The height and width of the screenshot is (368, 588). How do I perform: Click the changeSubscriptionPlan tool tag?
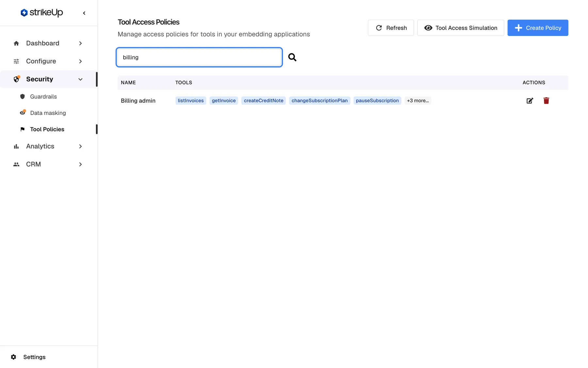(x=319, y=101)
